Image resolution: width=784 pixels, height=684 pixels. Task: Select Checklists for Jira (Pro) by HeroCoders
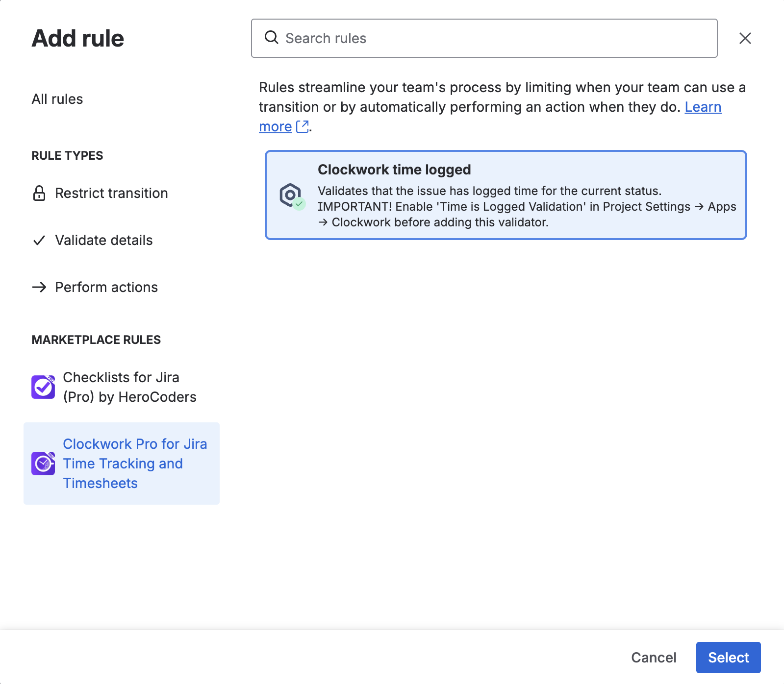122,387
